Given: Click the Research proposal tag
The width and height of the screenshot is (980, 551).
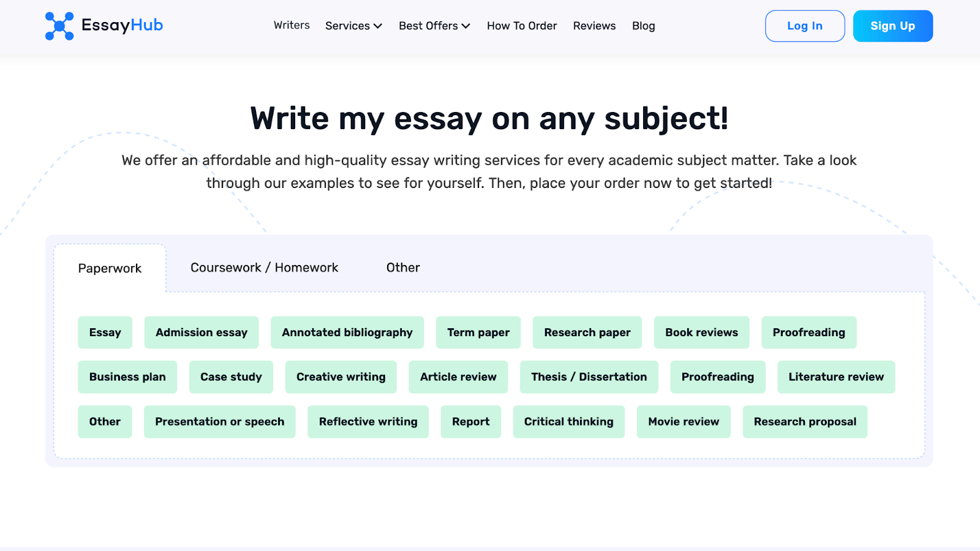Looking at the screenshot, I should (x=805, y=422).
